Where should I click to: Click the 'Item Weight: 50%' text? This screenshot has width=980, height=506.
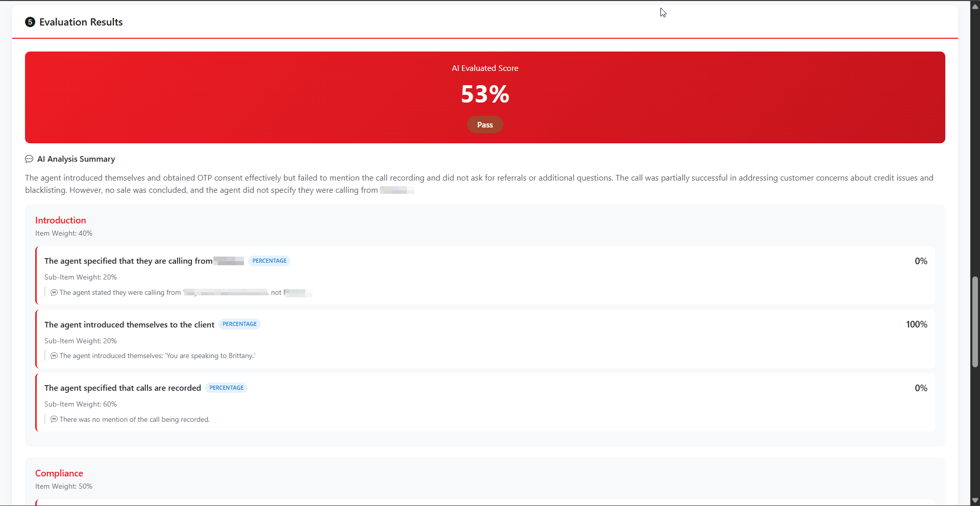point(64,487)
